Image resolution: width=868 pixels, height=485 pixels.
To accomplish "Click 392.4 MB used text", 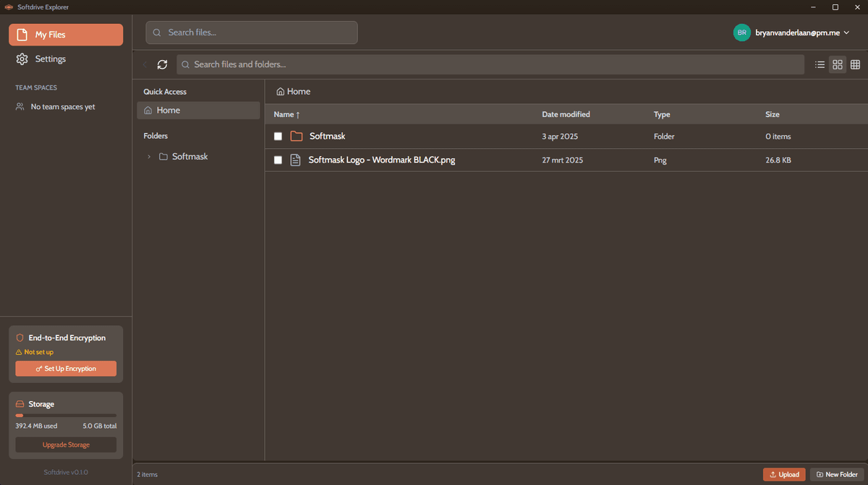I will (x=36, y=426).
